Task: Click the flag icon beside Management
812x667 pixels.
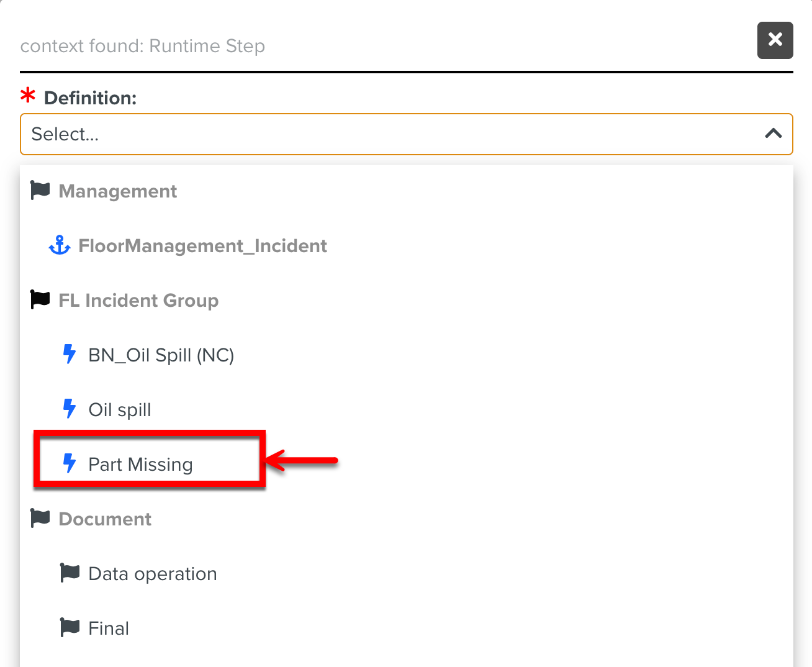Action: click(x=39, y=190)
